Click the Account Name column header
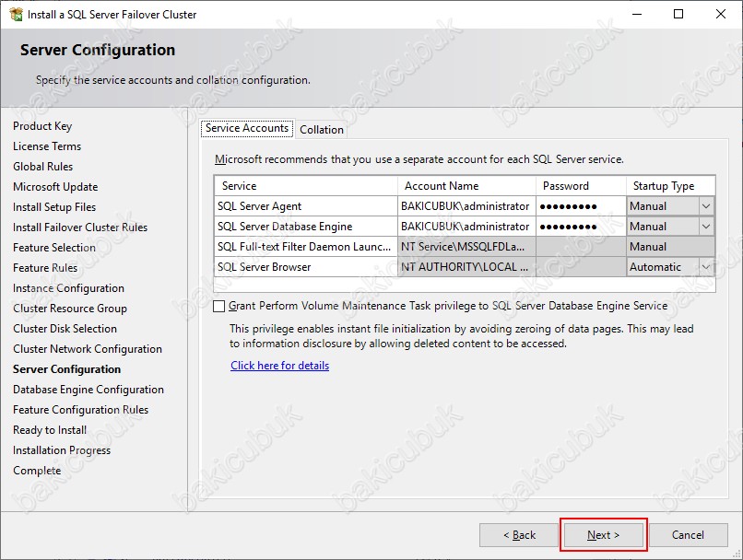 (x=466, y=186)
